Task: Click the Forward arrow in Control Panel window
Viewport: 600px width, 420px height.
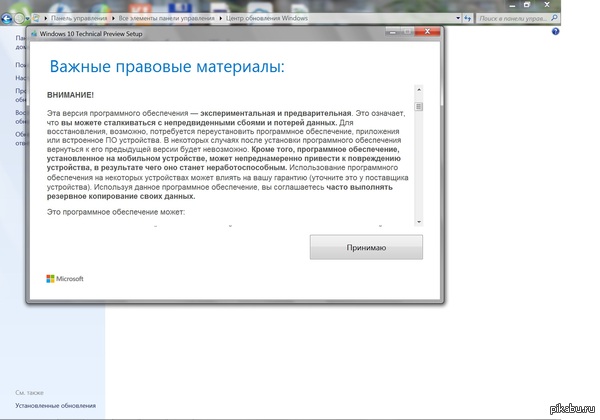Action: point(18,18)
